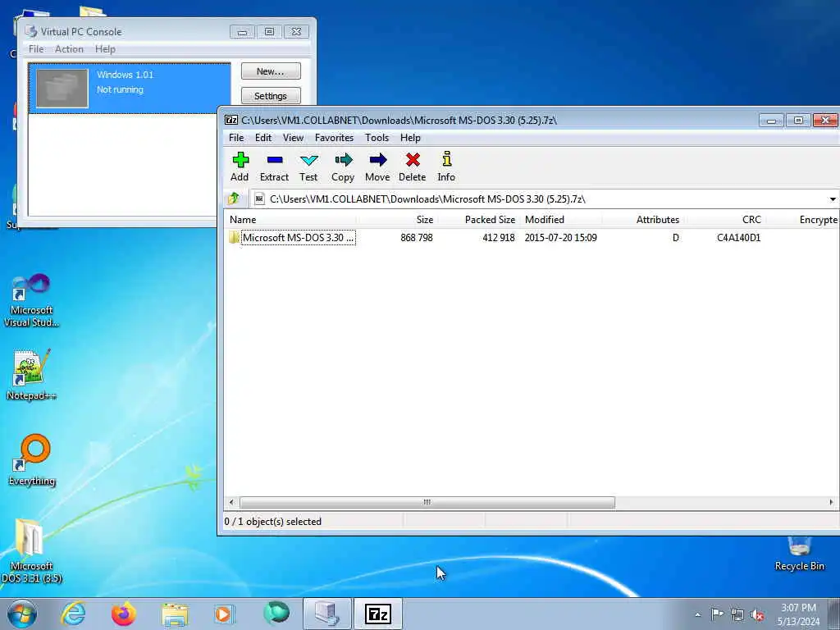Open Action Center flag tray icon
The height and width of the screenshot is (630, 840).
coord(716,614)
